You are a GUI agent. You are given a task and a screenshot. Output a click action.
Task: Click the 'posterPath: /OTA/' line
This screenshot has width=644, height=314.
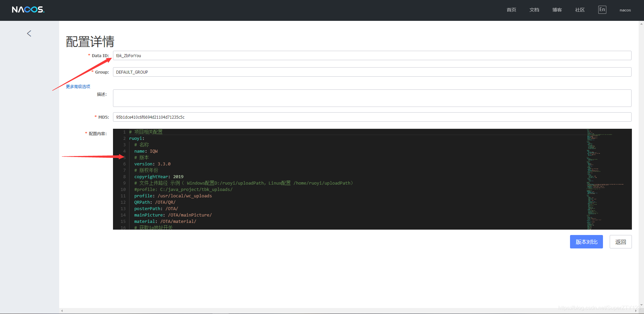[x=156, y=209]
